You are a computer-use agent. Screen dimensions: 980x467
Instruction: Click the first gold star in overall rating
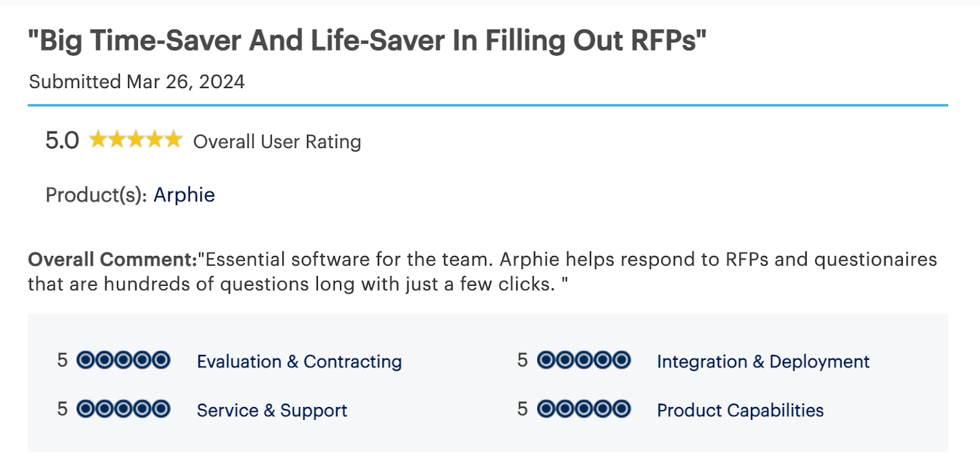click(98, 140)
